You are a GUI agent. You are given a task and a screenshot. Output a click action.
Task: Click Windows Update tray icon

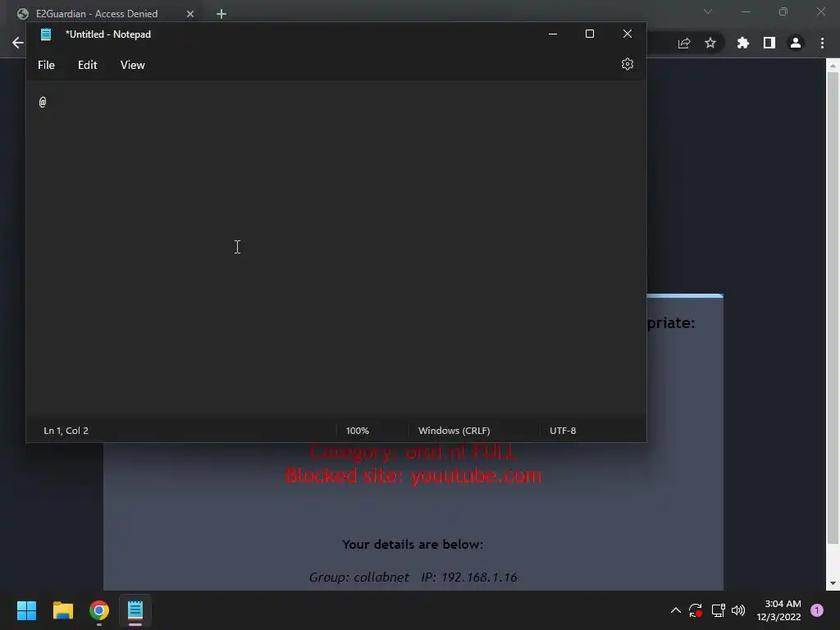pyautogui.click(x=696, y=610)
